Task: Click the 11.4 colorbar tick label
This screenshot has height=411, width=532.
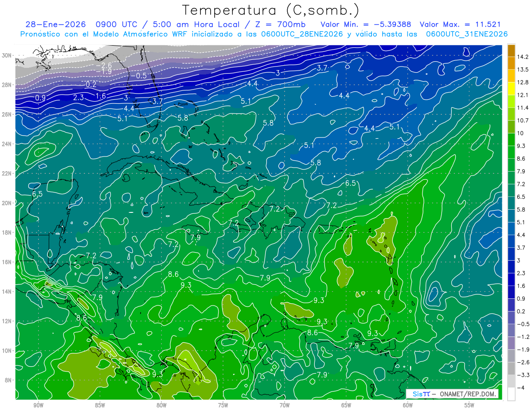Action: click(x=522, y=108)
